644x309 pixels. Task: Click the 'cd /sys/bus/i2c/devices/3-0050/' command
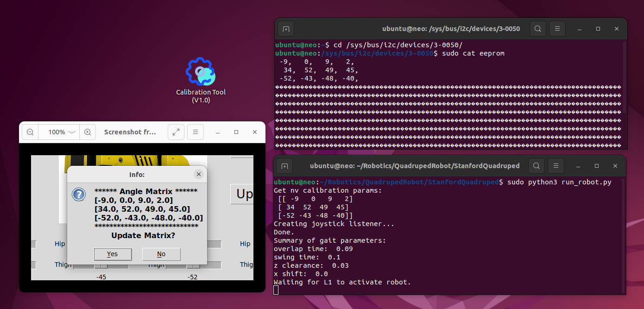(398, 45)
